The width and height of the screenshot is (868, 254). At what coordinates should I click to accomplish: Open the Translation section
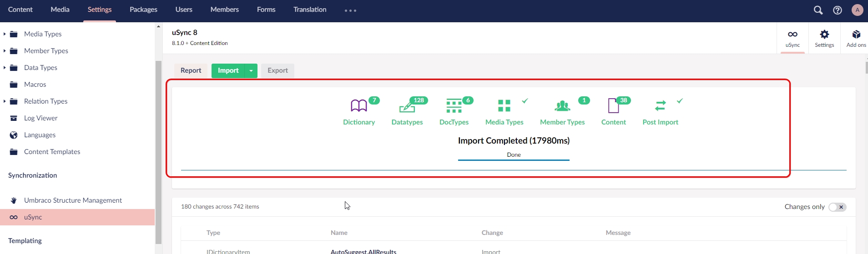(x=310, y=10)
